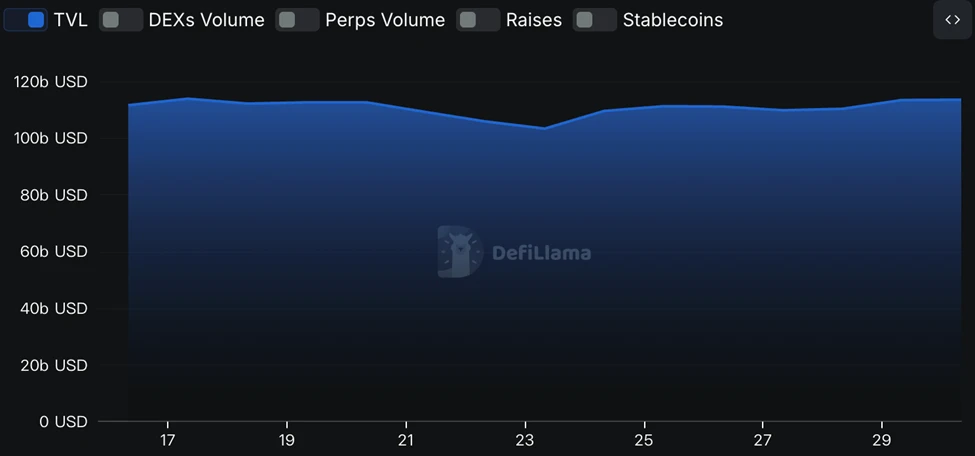Open the embed code icon button
Image resolution: width=975 pixels, height=456 pixels.
pos(951,20)
